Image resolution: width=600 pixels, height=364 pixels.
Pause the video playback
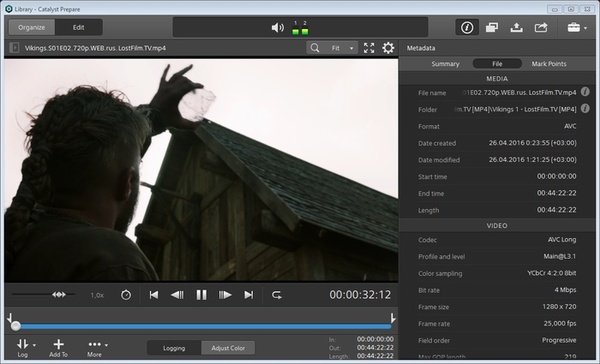point(201,295)
